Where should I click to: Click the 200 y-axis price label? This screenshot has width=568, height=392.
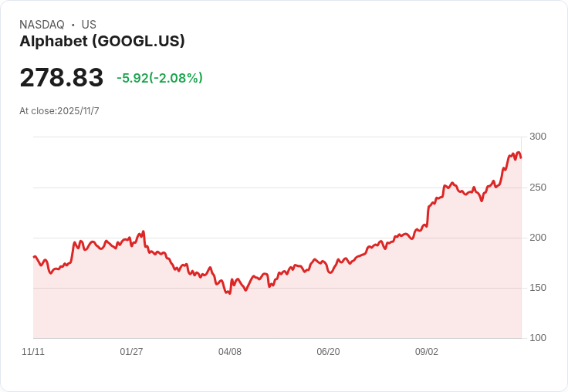coord(538,238)
